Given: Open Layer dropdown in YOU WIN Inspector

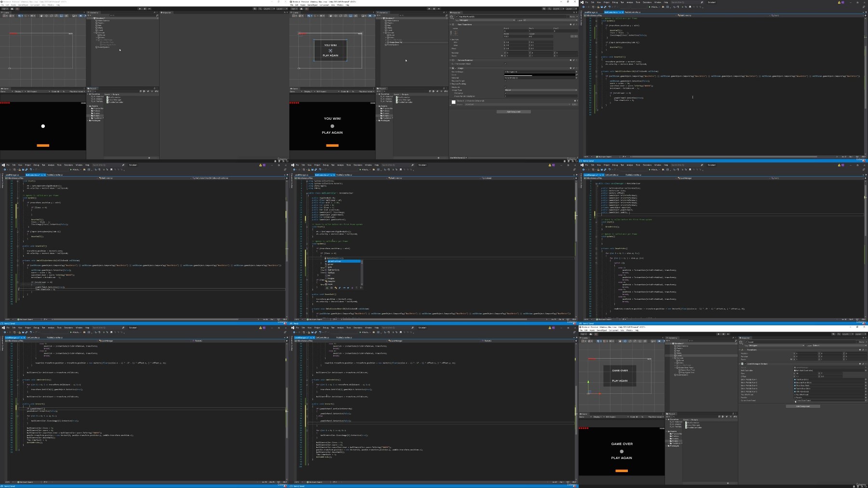Looking at the screenshot, I should click(550, 20).
